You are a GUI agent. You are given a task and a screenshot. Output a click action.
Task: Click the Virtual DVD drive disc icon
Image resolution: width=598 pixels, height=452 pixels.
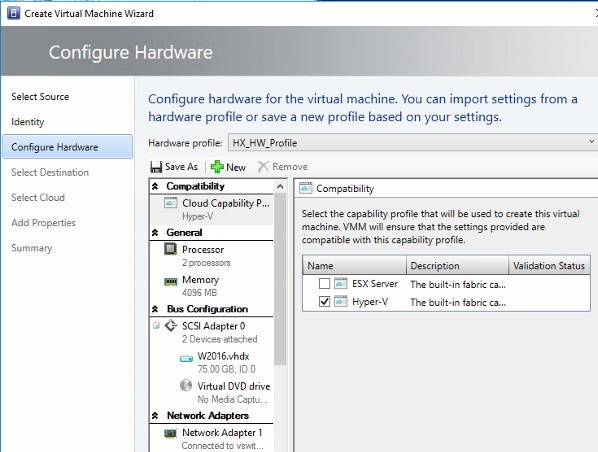tap(186, 385)
